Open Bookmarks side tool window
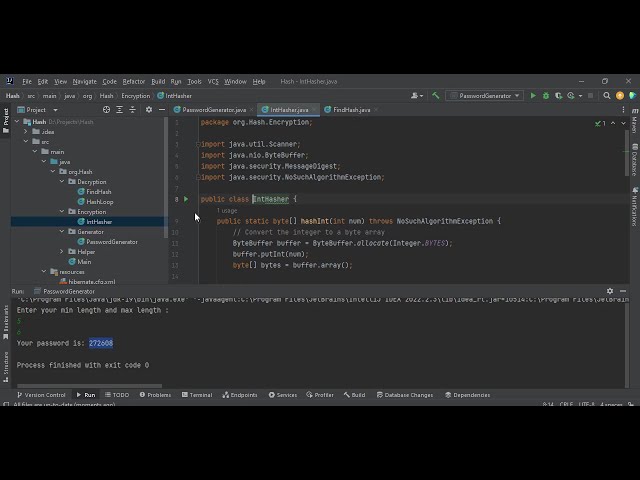The height and width of the screenshot is (480, 640). point(5,322)
